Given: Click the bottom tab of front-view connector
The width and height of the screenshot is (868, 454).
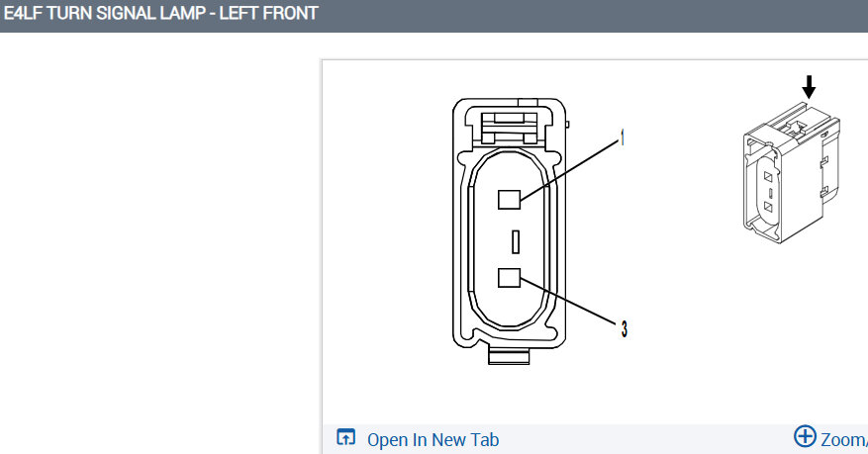Looking at the screenshot, I should click(509, 356).
